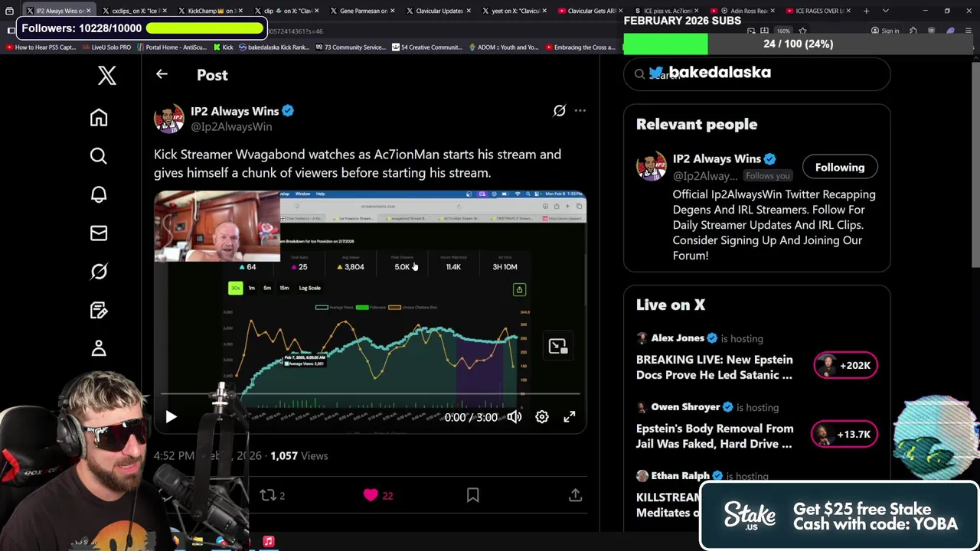Switch to 'cxclips_ on X' browser tab
Screen dimensions: 980x551
pos(132,11)
